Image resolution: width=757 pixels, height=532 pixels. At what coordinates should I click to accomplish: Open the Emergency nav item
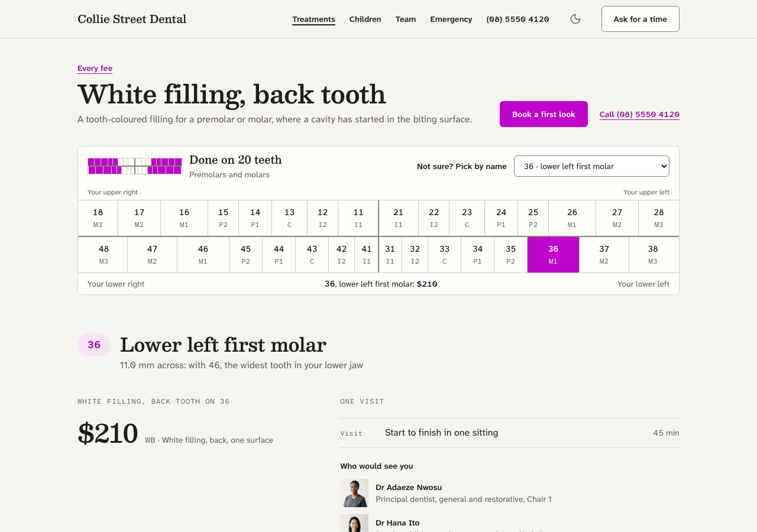pyautogui.click(x=451, y=19)
